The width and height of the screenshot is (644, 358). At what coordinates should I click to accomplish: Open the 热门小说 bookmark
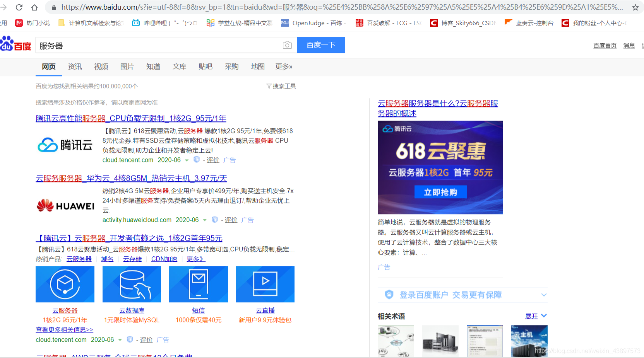(x=33, y=23)
